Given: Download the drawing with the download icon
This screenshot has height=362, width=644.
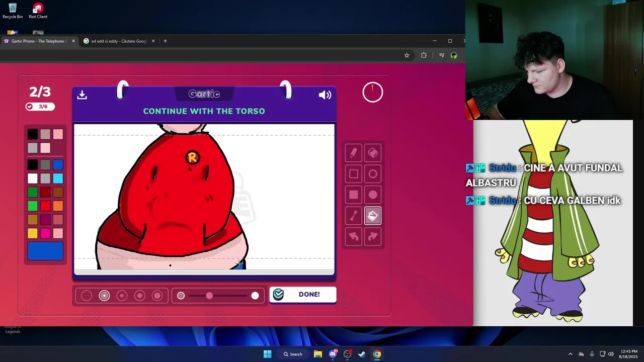Looking at the screenshot, I should coord(82,95).
